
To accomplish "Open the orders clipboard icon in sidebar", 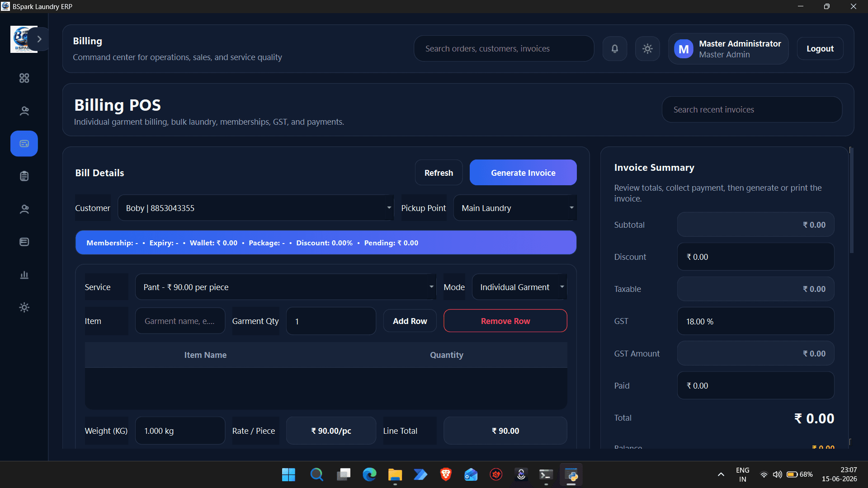I will pyautogui.click(x=24, y=176).
